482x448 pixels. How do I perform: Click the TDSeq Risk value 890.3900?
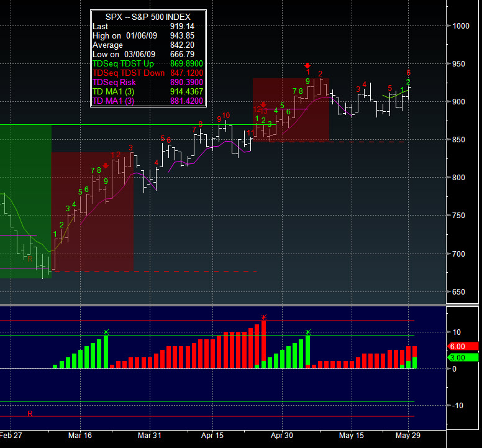coord(186,82)
